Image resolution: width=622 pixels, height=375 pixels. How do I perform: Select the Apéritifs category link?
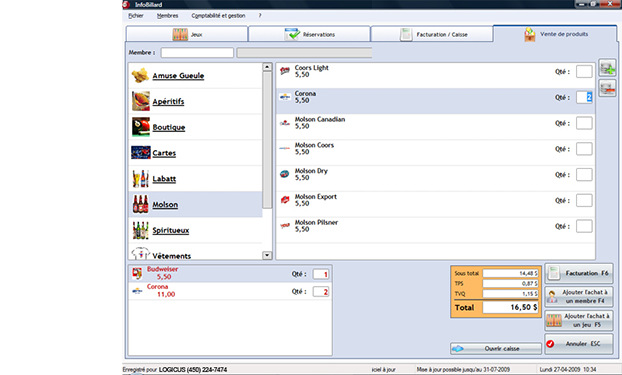pos(168,102)
